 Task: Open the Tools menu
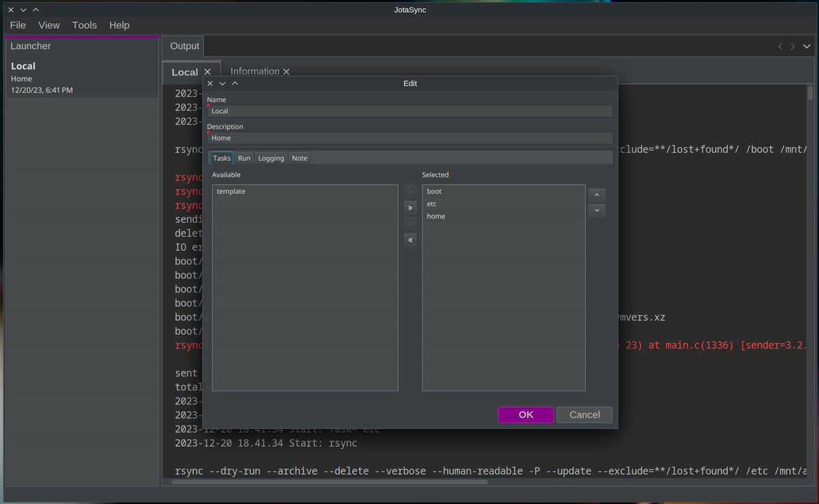(84, 25)
